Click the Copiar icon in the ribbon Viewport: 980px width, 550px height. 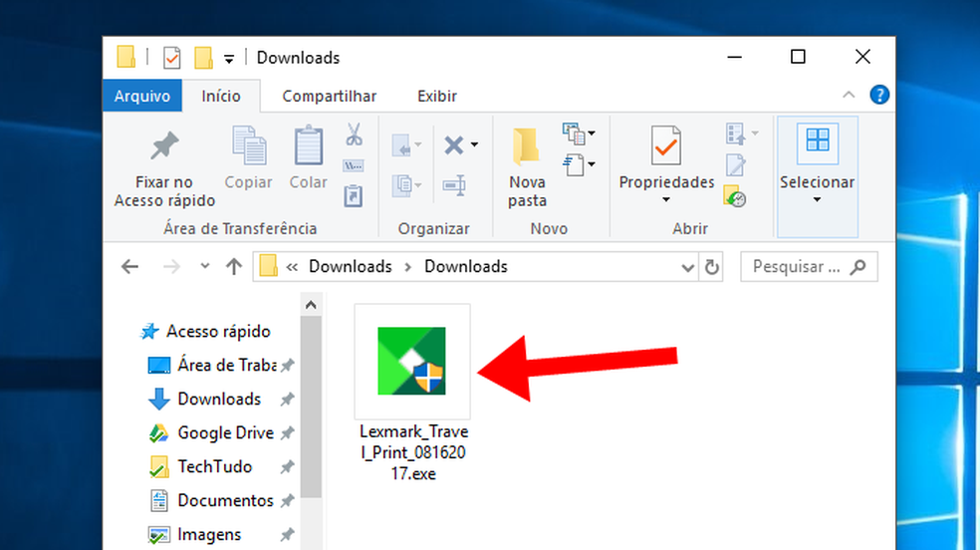click(x=248, y=147)
